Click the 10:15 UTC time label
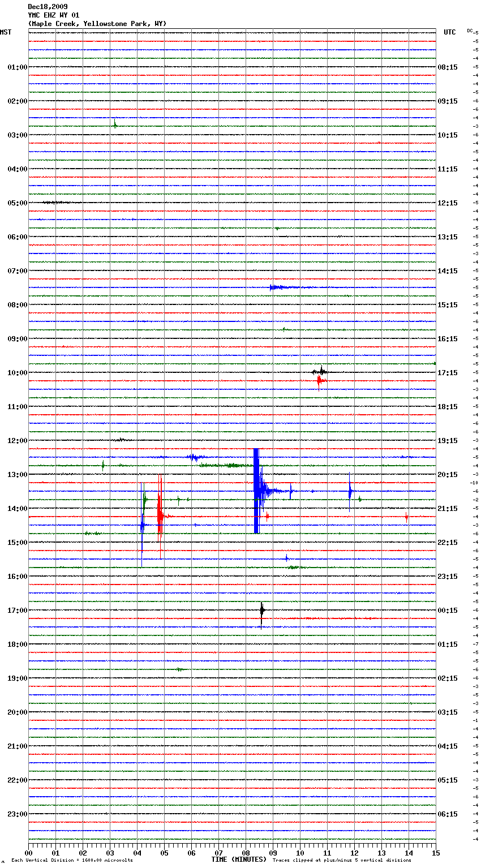481x868 pixels. pyautogui.click(x=448, y=135)
